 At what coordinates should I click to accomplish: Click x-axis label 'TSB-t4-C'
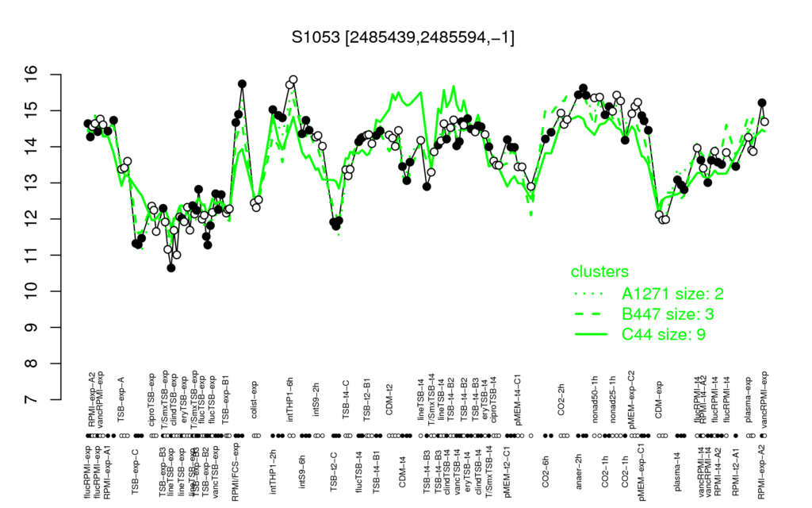(x=347, y=399)
